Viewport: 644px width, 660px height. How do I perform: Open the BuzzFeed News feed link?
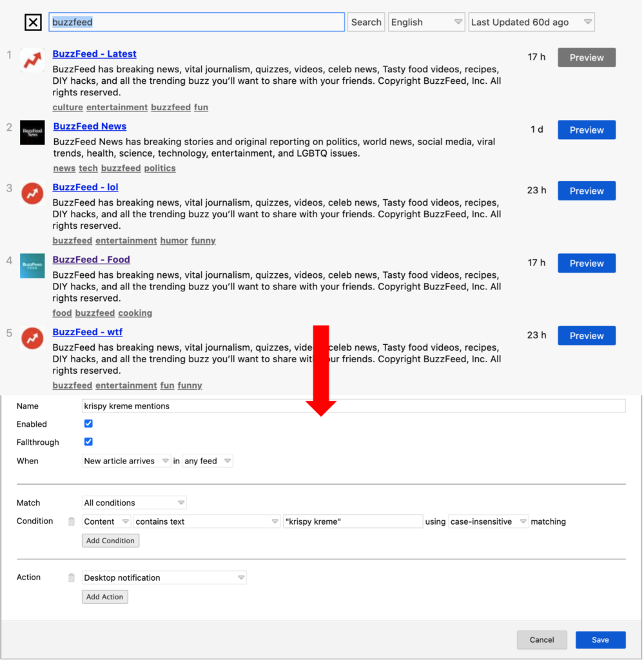[x=90, y=126]
